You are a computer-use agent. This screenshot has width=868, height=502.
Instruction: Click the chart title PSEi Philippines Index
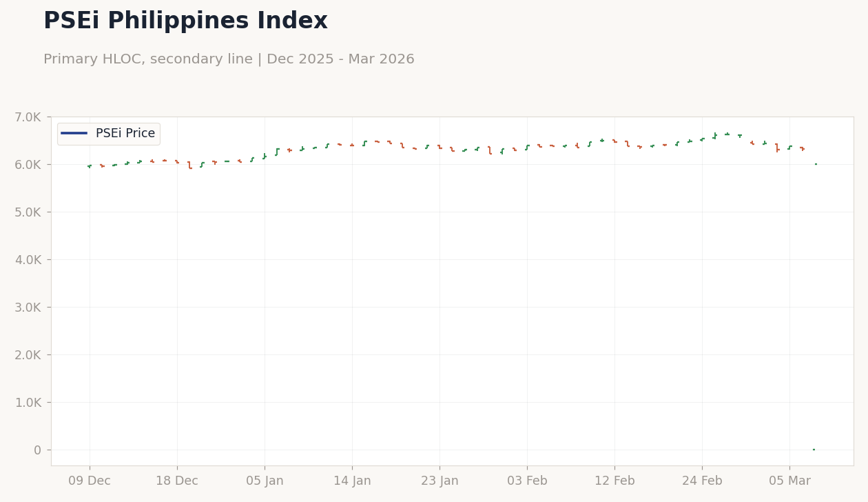[x=185, y=21]
